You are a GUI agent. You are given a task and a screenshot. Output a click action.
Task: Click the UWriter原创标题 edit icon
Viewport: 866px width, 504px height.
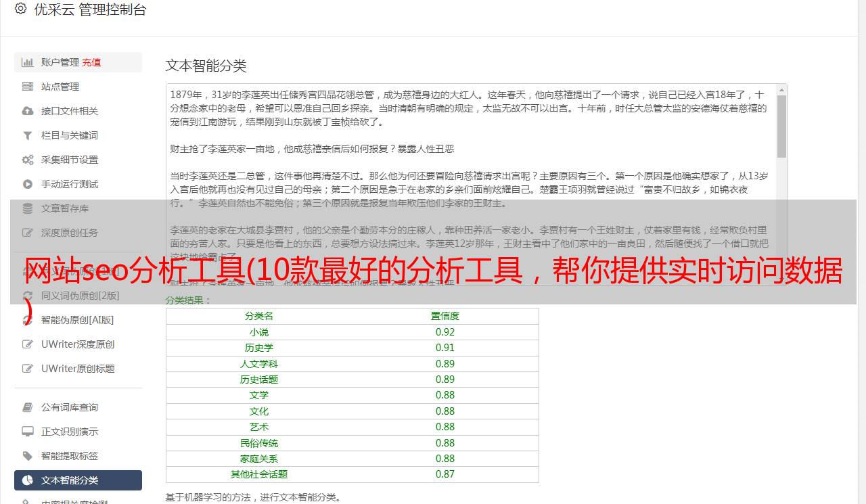(x=28, y=369)
